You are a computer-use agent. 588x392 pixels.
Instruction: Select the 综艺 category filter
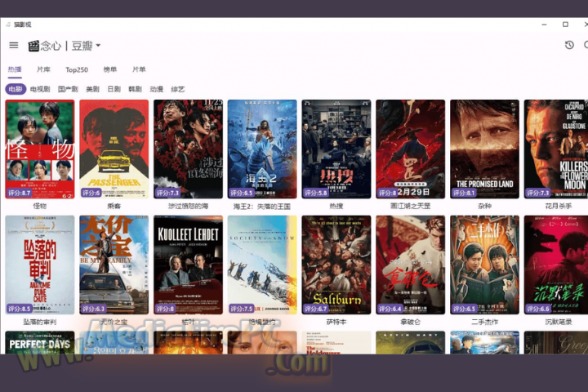coord(178,89)
